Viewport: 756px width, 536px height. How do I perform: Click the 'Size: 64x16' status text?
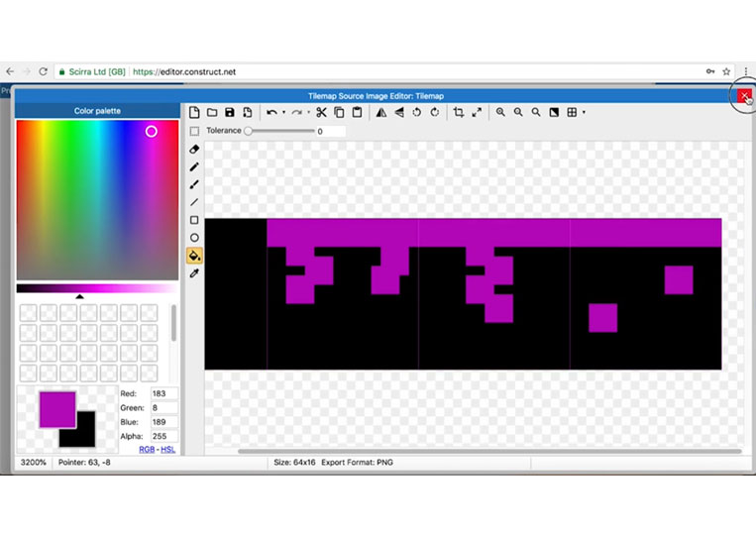click(x=294, y=463)
